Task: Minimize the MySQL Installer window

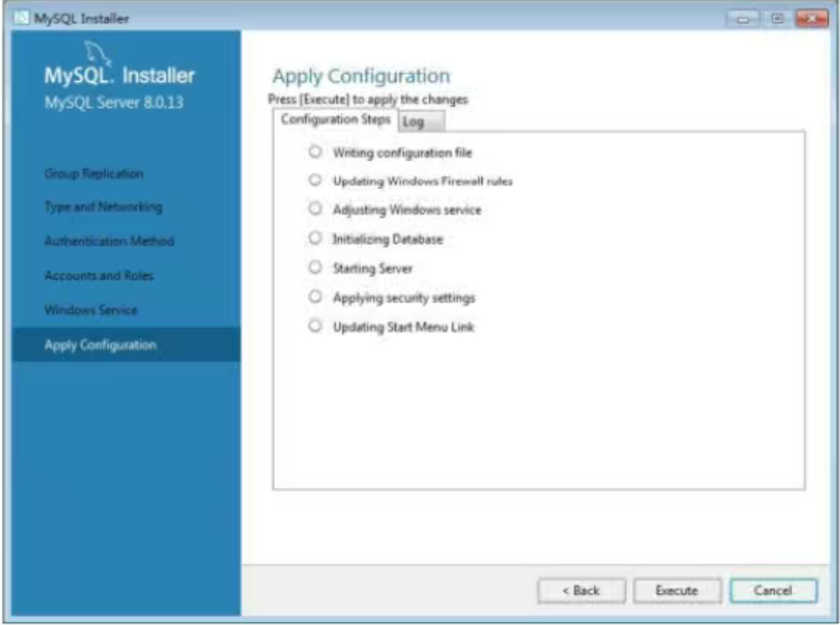Action: point(743,19)
